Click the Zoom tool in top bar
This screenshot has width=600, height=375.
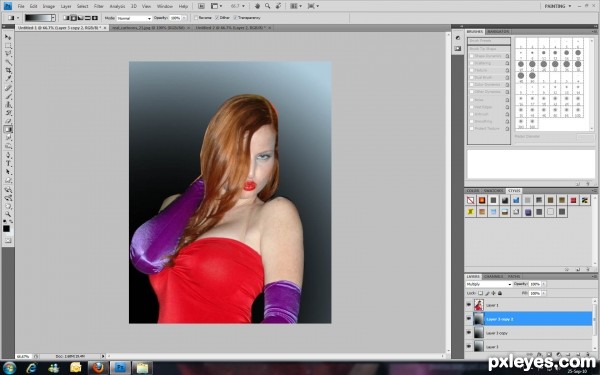pos(267,6)
